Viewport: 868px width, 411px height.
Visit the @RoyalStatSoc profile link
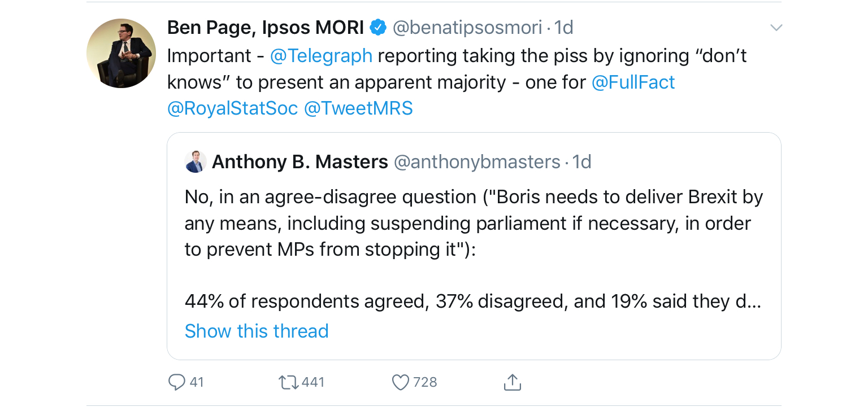pyautogui.click(x=232, y=108)
